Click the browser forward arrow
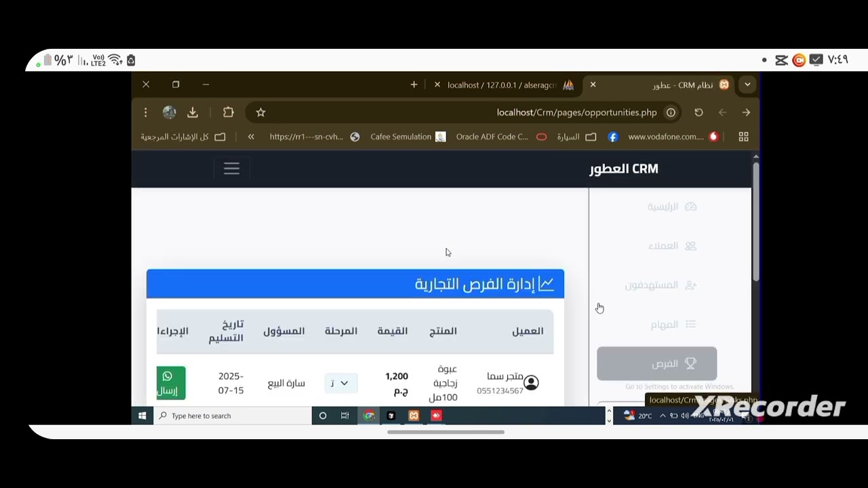This screenshot has height=488, width=868. [x=746, y=113]
